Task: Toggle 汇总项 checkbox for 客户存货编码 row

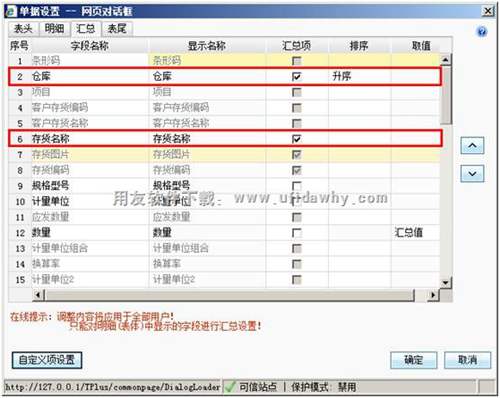Action: pos(296,108)
